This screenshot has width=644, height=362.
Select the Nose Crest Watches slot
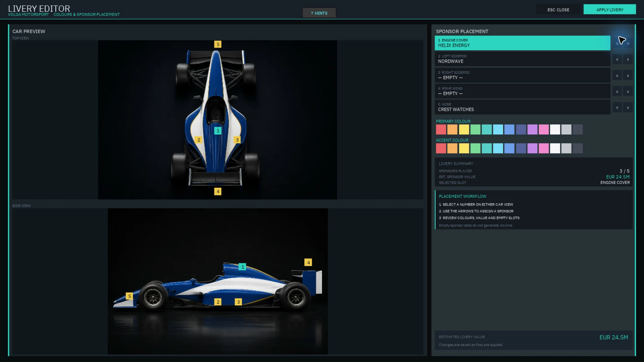pyautogui.click(x=522, y=107)
